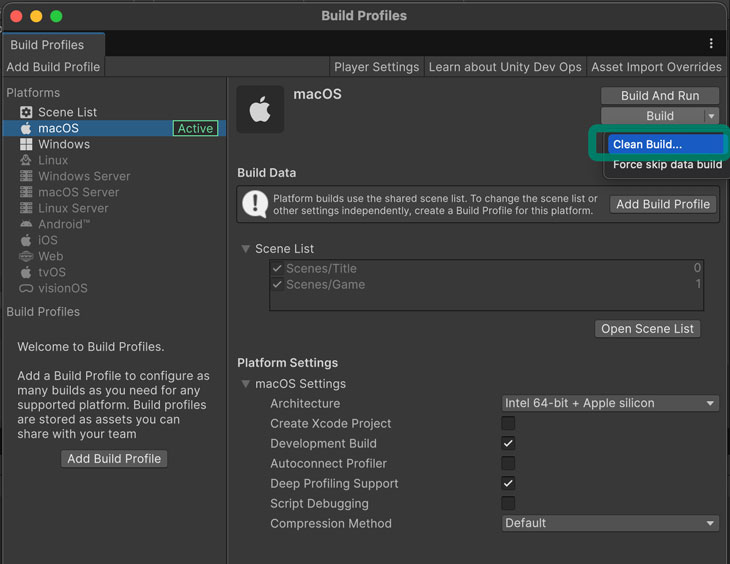This screenshot has height=564, width=730.
Task: Select the Android platform row
Action: click(x=115, y=224)
